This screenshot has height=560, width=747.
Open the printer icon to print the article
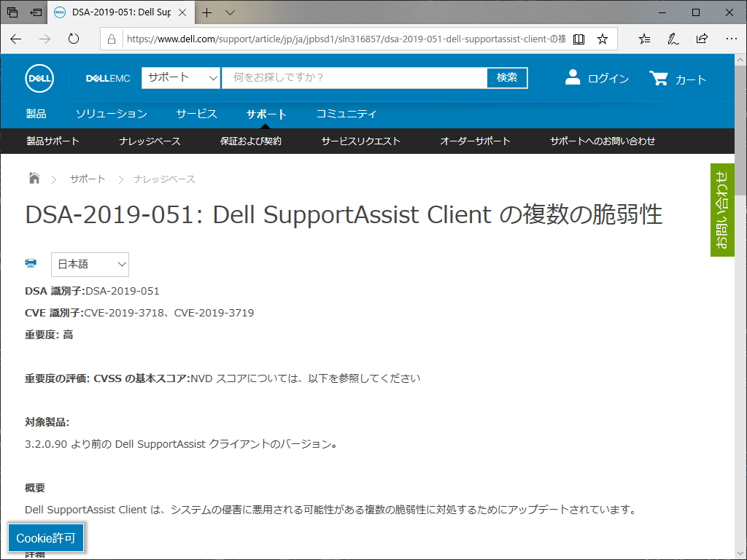pyautogui.click(x=30, y=263)
